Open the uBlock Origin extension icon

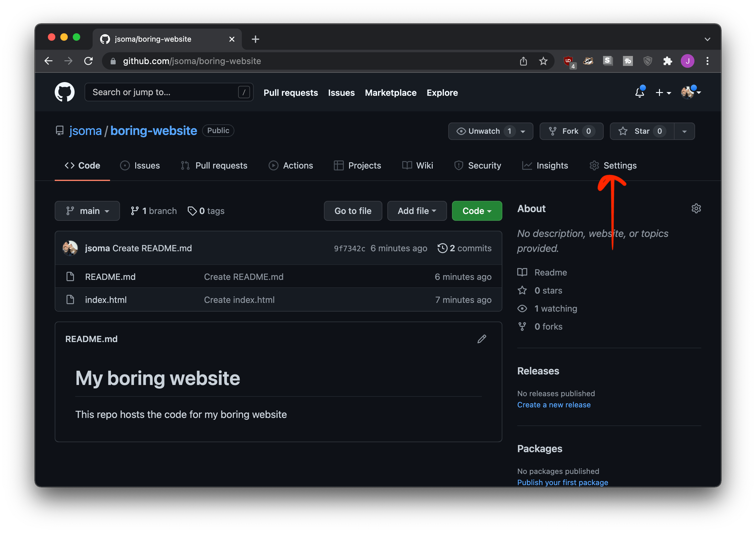click(568, 61)
